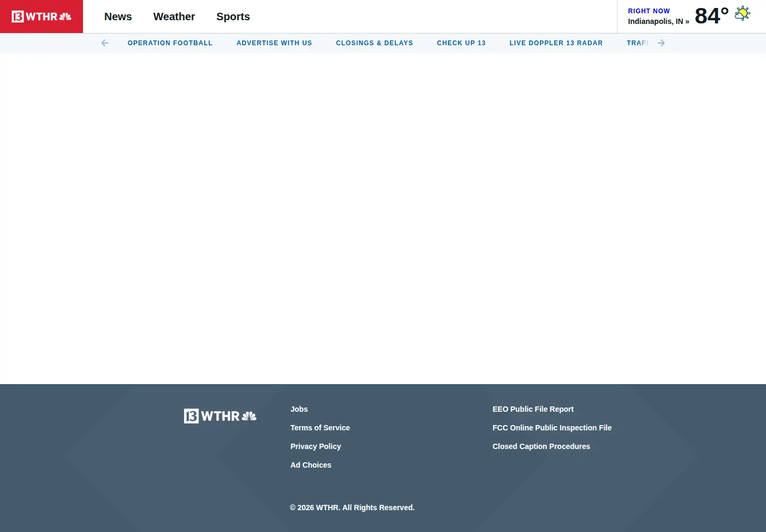Click right arrow in secondary navigation

(x=661, y=43)
